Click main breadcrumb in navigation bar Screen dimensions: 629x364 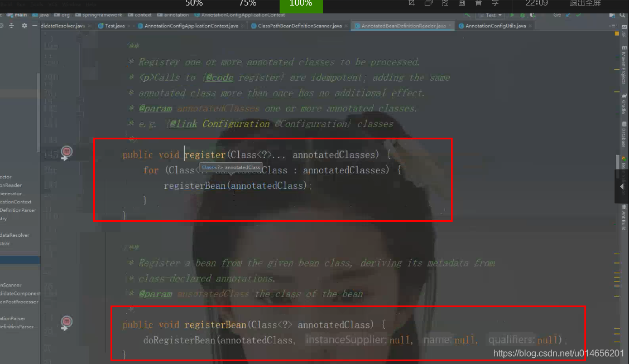[x=17, y=15]
